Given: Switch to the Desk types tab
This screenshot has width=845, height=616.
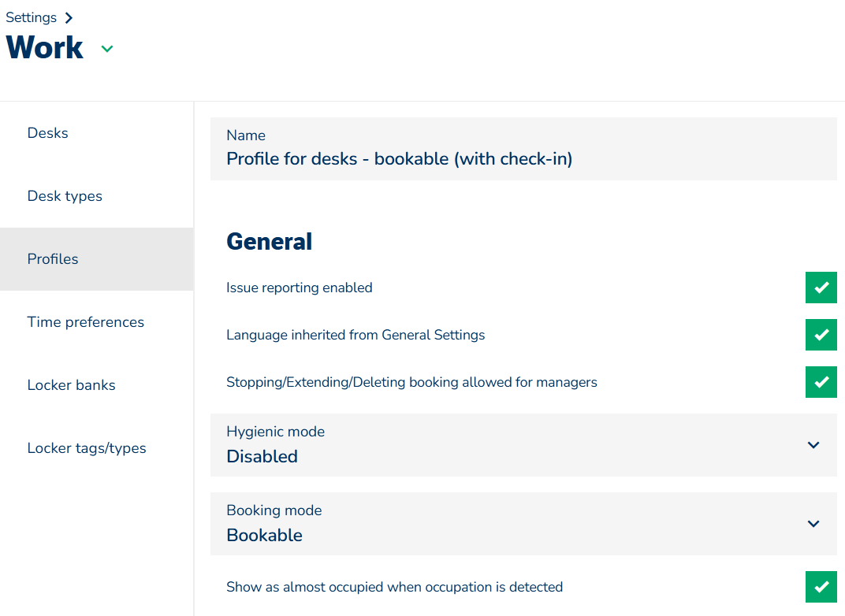Looking at the screenshot, I should click(65, 196).
